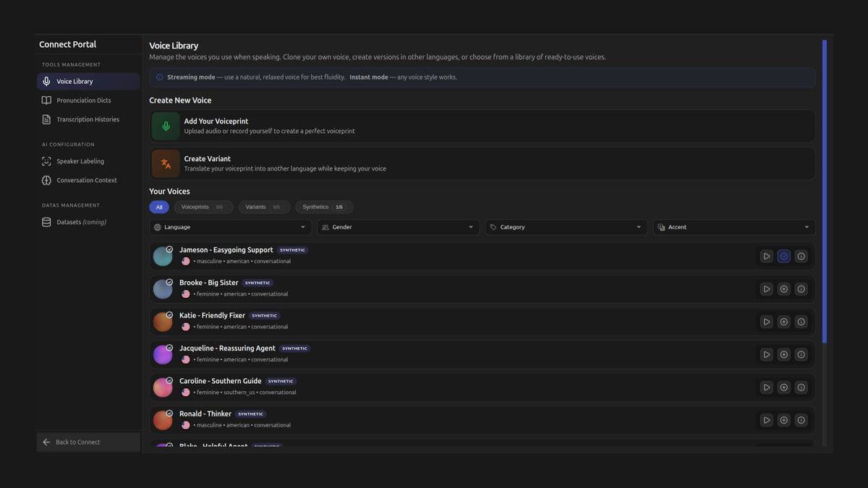
Task: Open Speaker Labeling settings
Action: (88, 161)
